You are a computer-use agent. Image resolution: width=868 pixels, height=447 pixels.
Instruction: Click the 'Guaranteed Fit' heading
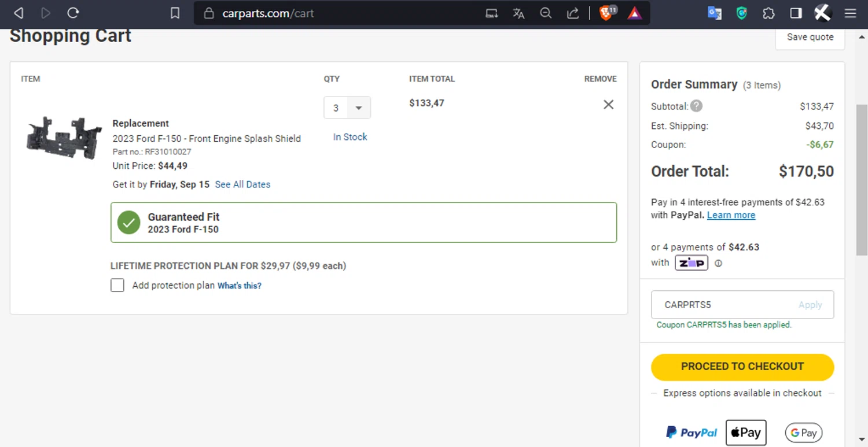[183, 217]
